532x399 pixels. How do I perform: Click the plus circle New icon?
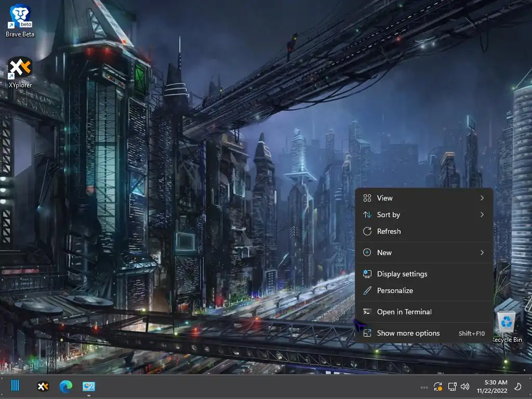coord(367,252)
